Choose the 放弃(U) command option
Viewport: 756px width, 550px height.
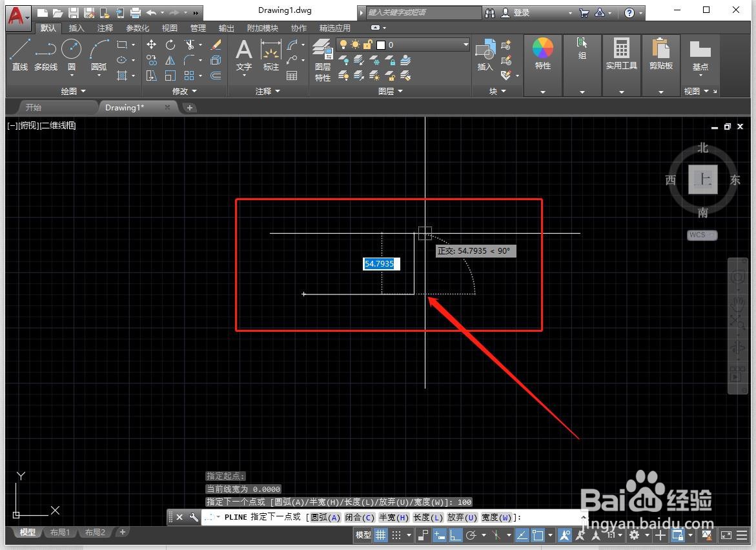tap(462, 517)
